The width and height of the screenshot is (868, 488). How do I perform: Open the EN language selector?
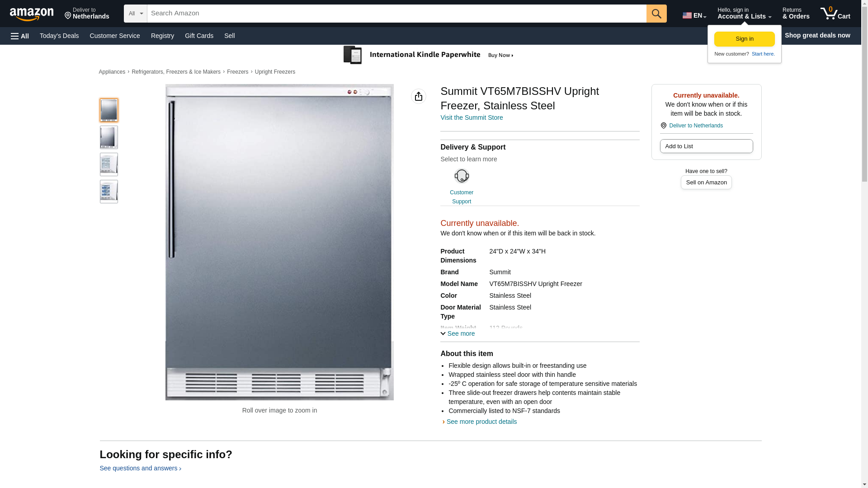pos(694,15)
